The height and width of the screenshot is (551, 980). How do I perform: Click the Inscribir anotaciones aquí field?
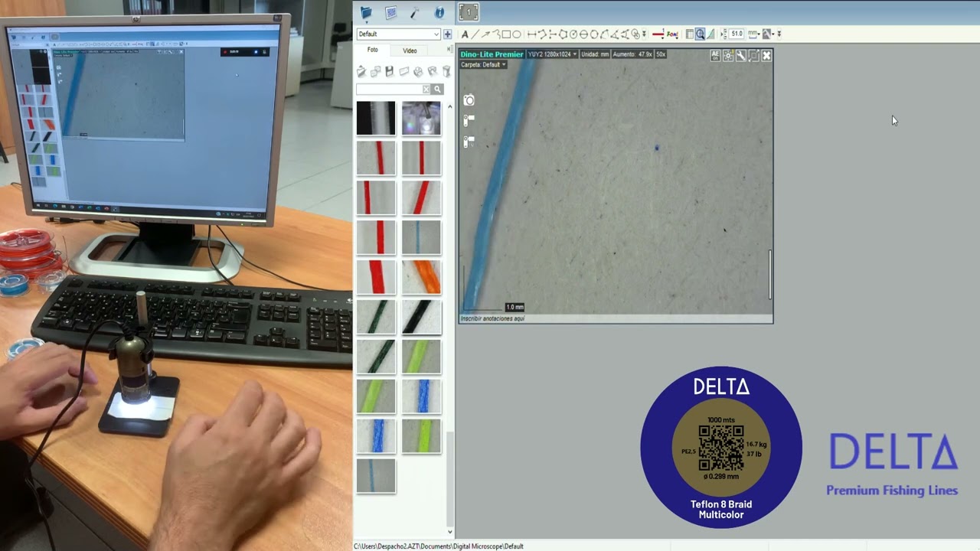coord(616,318)
